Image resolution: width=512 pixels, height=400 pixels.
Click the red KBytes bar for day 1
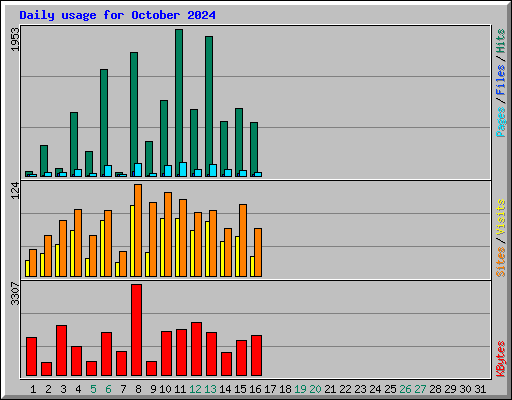pyautogui.click(x=31, y=357)
